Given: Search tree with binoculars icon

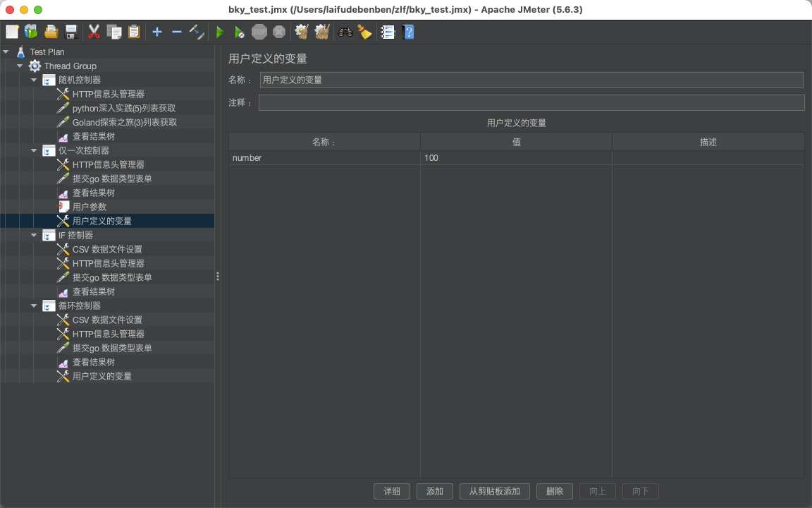Looking at the screenshot, I should (345, 32).
